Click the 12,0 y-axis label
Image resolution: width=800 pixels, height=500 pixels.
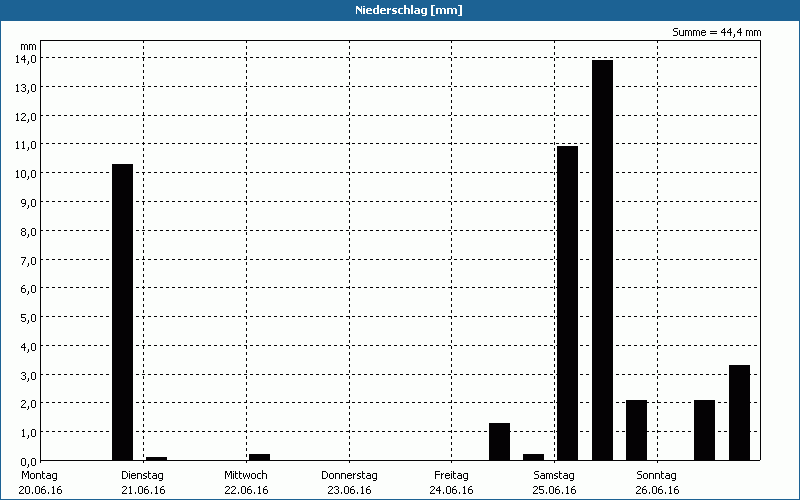[x=26, y=116]
